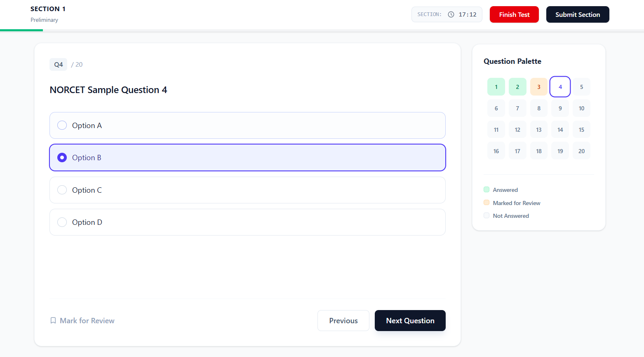Click the bookmark icon beside Mark for Review
This screenshot has height=357, width=644.
pos(53,320)
